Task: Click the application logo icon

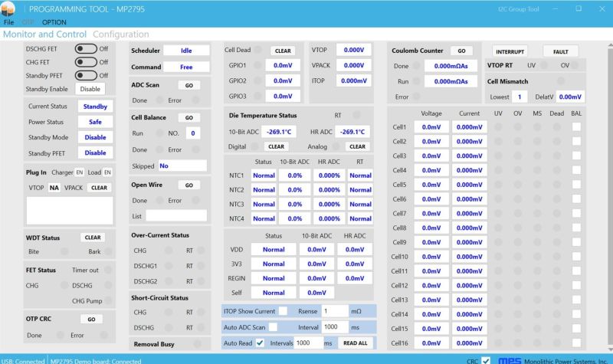Action: 8,8
